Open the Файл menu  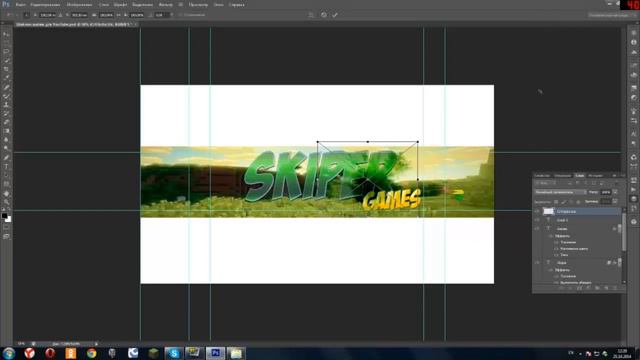point(20,4)
